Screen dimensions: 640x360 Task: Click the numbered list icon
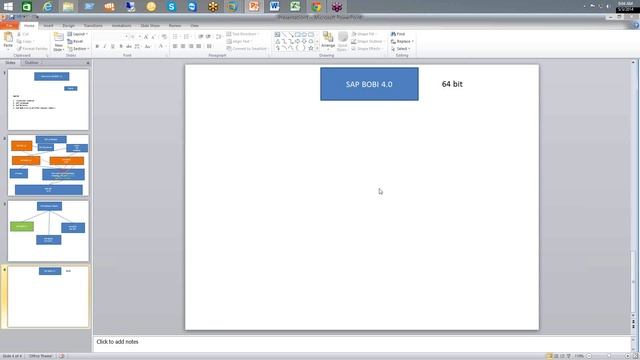point(187,37)
